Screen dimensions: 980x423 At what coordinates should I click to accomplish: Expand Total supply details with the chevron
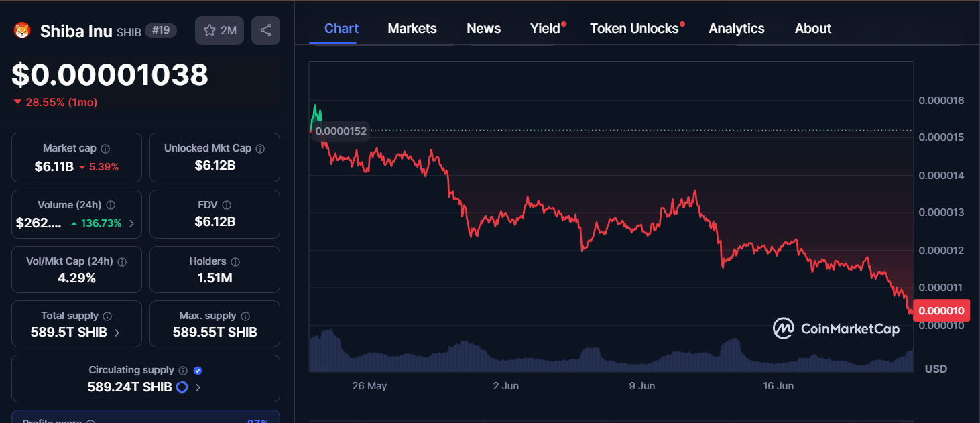(117, 333)
